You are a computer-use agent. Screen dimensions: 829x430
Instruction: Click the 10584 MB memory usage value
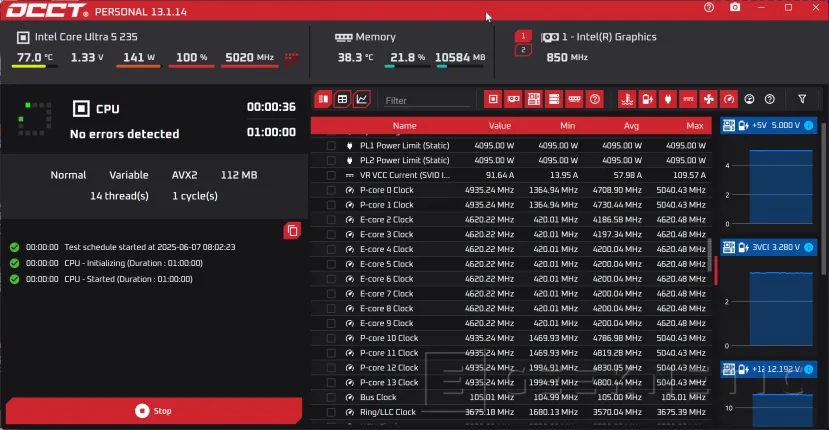pos(460,57)
